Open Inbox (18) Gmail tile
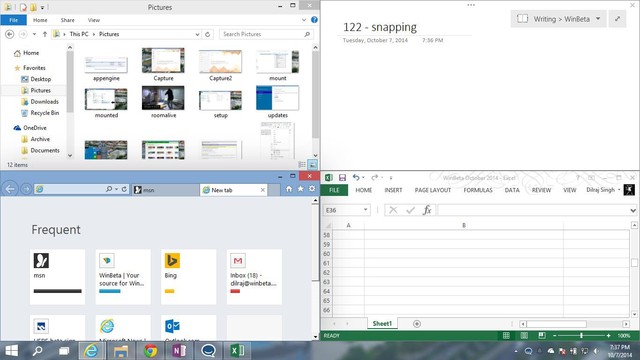The height and width of the screenshot is (360, 640). point(254,277)
